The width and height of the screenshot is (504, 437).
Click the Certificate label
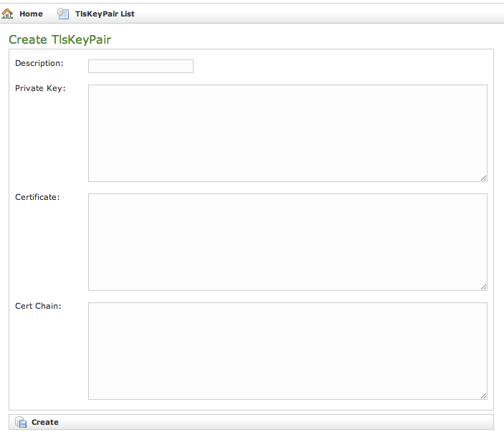click(x=37, y=197)
